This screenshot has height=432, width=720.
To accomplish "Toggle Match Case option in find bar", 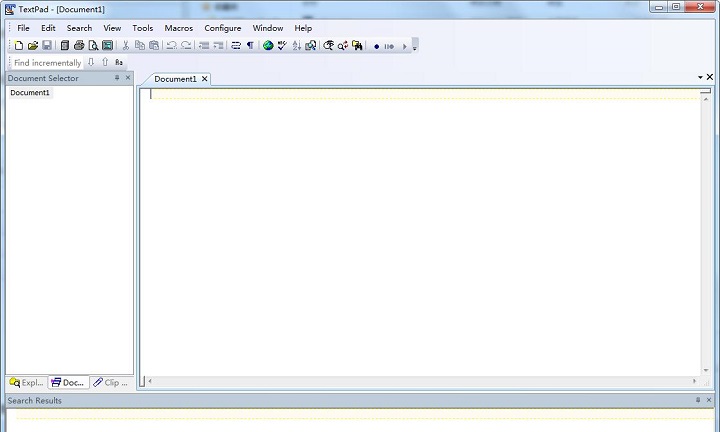I will (x=119, y=62).
